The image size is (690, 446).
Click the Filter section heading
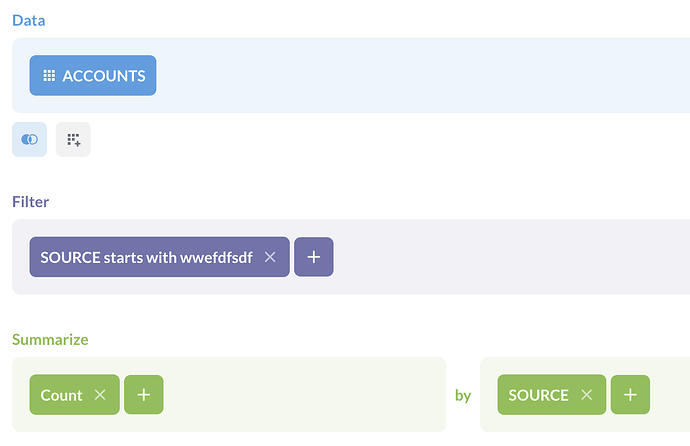point(30,202)
